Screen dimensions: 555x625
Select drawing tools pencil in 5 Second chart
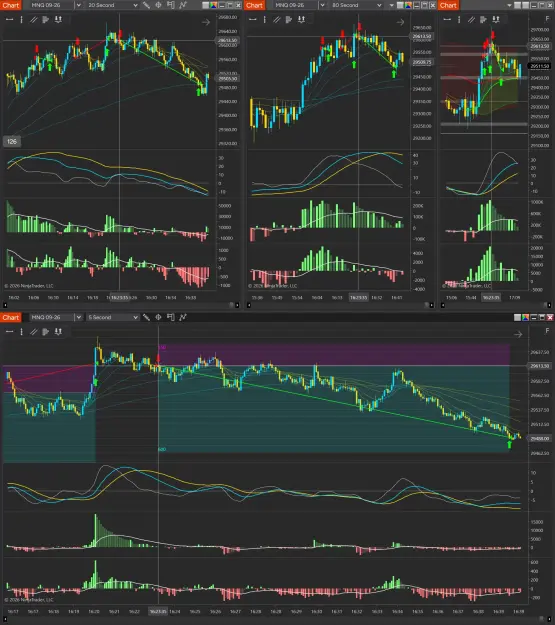[x=146, y=317]
